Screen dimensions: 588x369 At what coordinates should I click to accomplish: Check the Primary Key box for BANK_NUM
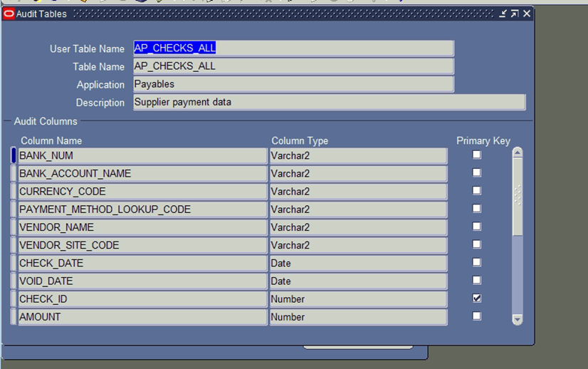pos(477,155)
